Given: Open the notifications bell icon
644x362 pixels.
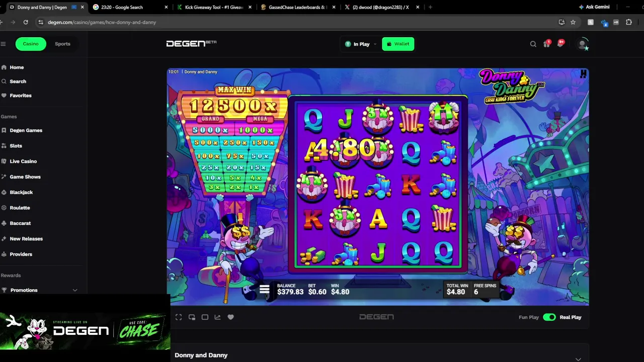Looking at the screenshot, I should [560, 44].
